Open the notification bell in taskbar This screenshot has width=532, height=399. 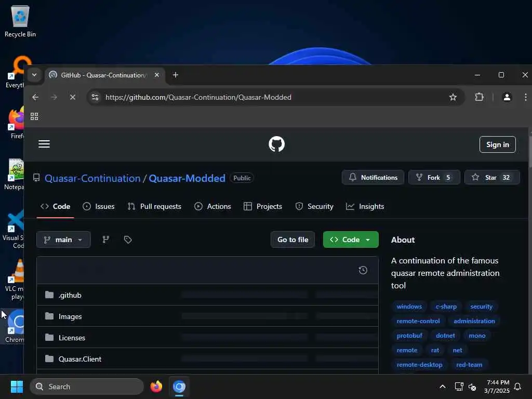(518, 387)
